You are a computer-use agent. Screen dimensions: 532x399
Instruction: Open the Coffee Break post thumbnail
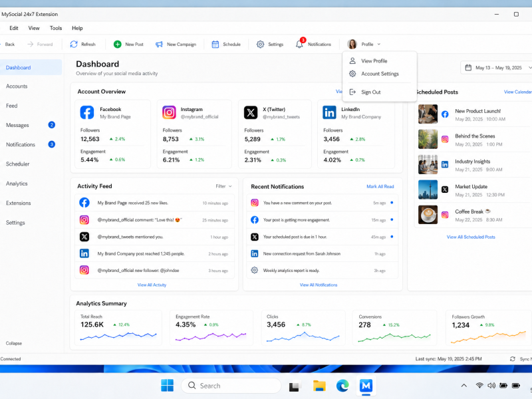coord(428,214)
